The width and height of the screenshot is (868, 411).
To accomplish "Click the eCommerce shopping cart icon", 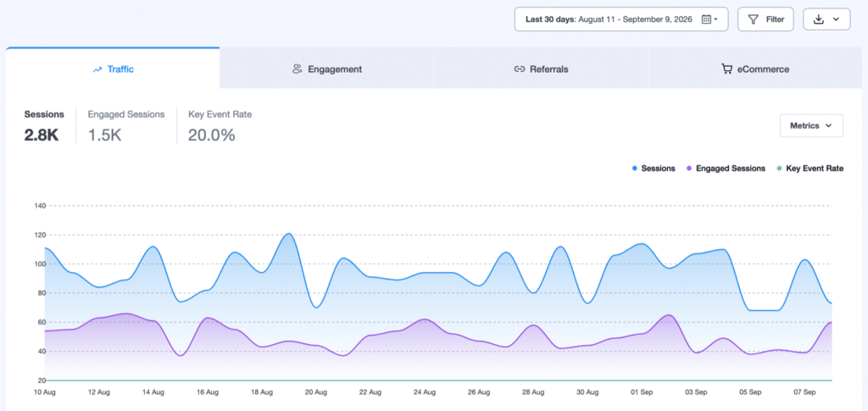I will (726, 69).
